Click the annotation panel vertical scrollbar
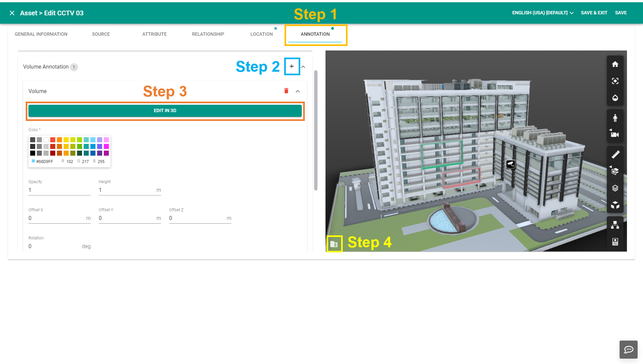643x364 pixels. [316, 130]
